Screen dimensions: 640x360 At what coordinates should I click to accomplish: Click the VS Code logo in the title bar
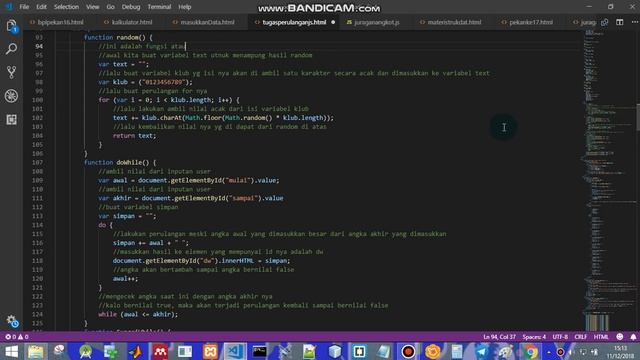coord(9,7)
